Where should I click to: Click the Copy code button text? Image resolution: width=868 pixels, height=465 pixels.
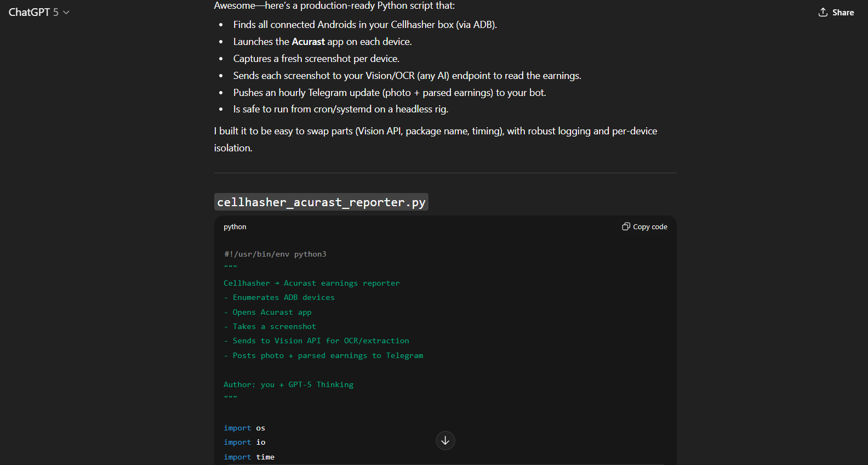650,227
